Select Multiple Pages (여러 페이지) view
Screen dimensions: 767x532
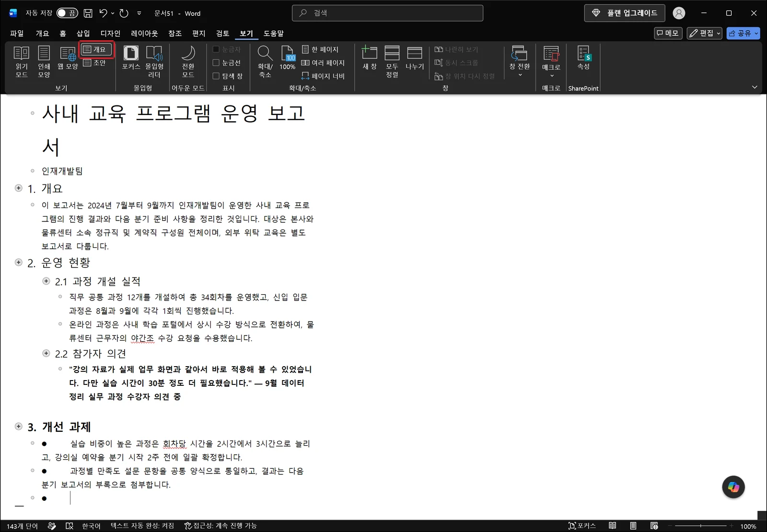click(x=323, y=63)
